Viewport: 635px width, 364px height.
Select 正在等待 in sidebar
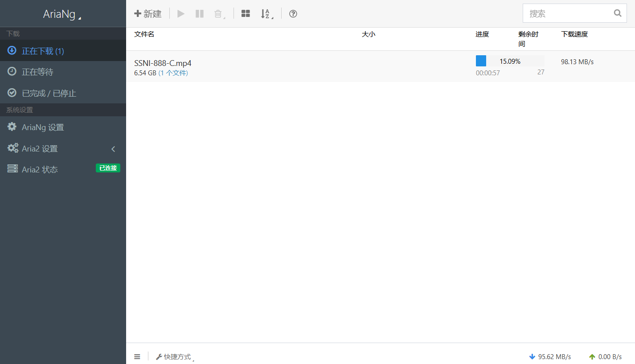pyautogui.click(x=63, y=72)
